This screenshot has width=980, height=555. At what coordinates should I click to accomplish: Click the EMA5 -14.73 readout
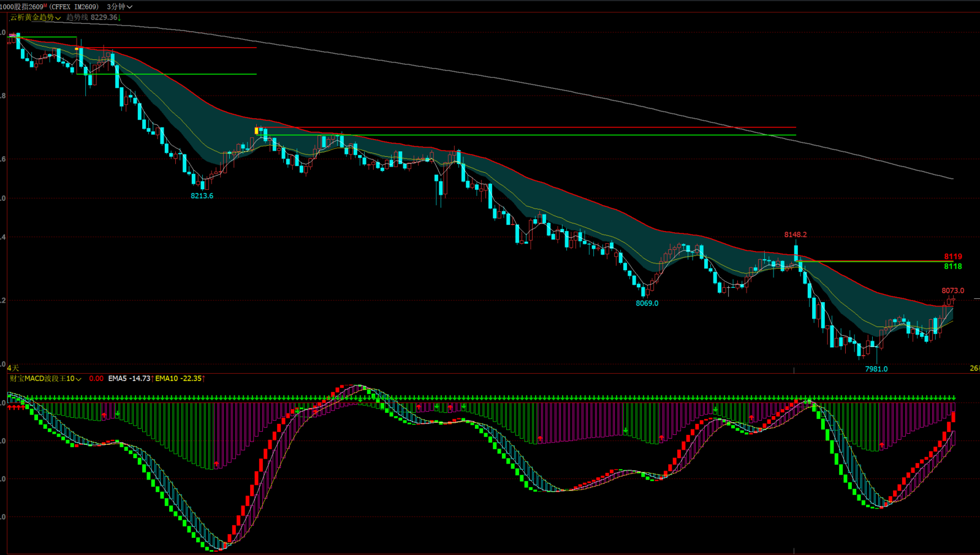(x=130, y=379)
